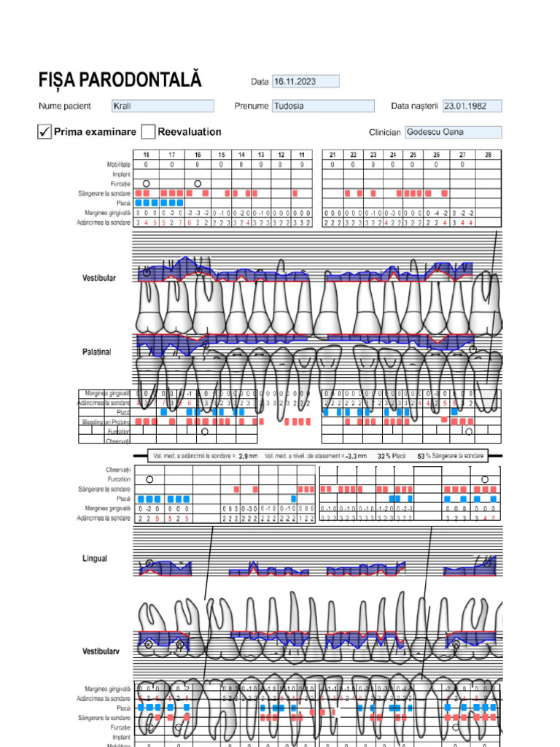Click the Data nașterii field with 23.01.1982
Viewport: 560px width, 747px height.
pos(472,106)
